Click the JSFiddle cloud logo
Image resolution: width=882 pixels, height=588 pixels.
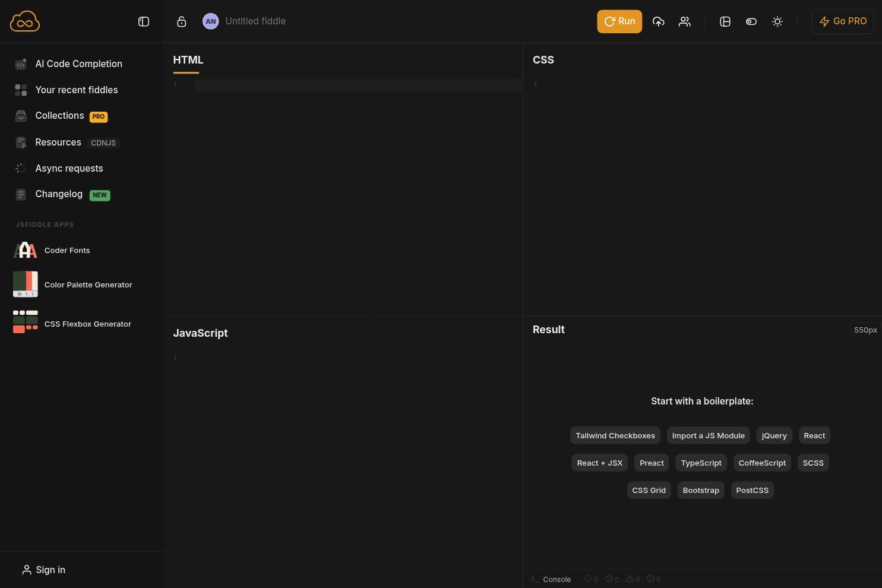click(x=25, y=21)
